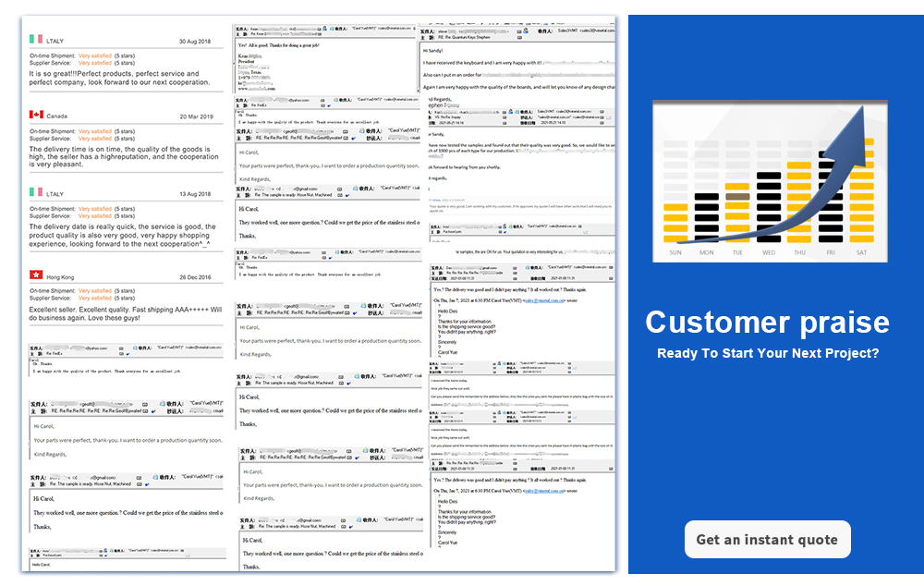Click the WED label under the chart
The width and height of the screenshot is (924, 586).
click(x=769, y=252)
